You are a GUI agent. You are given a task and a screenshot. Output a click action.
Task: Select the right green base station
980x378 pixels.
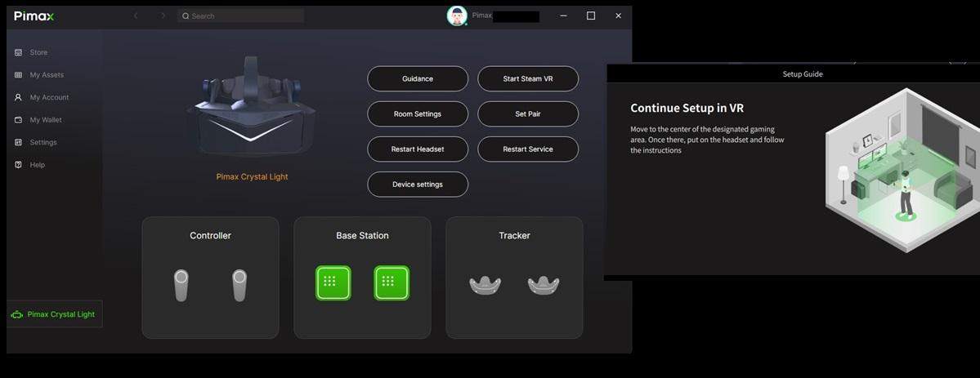pos(392,283)
